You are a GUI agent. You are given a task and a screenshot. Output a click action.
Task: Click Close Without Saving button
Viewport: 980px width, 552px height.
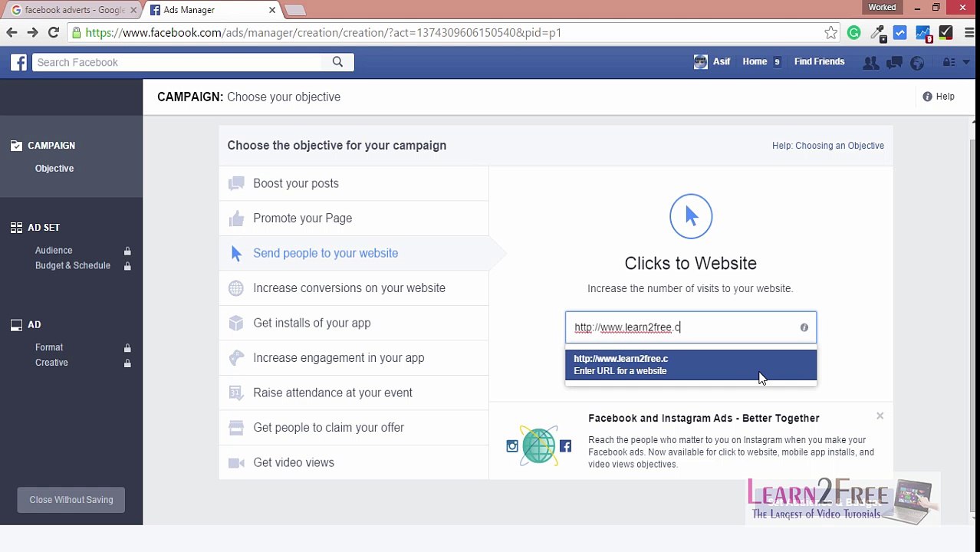tap(71, 500)
